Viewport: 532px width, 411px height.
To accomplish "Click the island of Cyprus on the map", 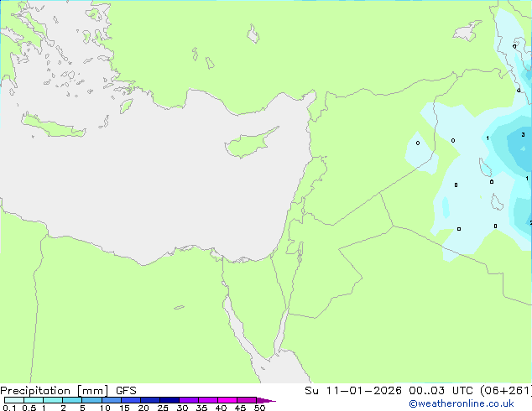I will click(249, 144).
